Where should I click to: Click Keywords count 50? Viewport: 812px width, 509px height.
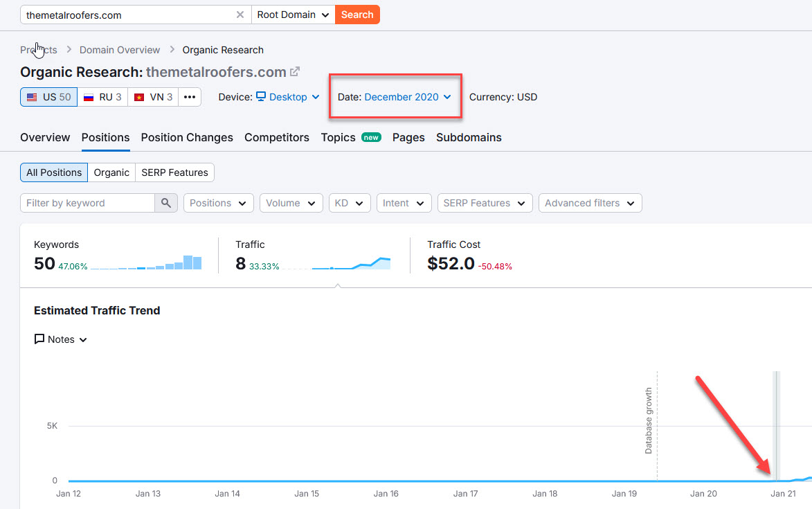pyautogui.click(x=44, y=264)
